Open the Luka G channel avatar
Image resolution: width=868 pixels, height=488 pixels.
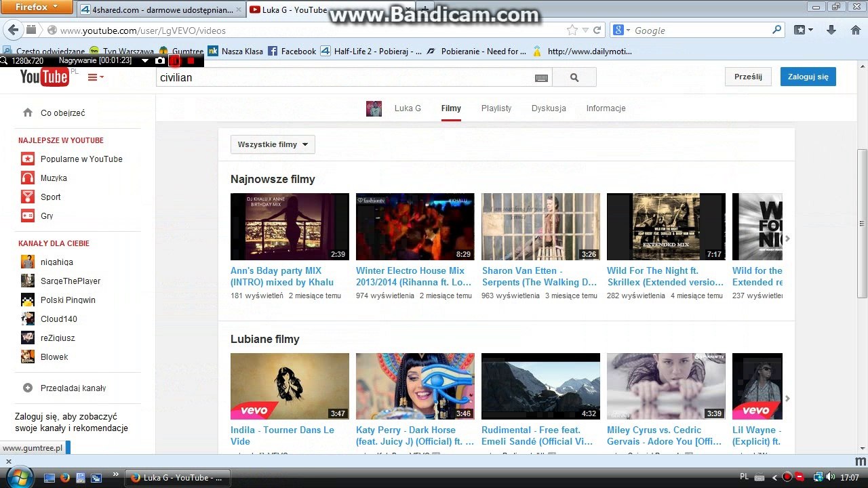coord(374,108)
